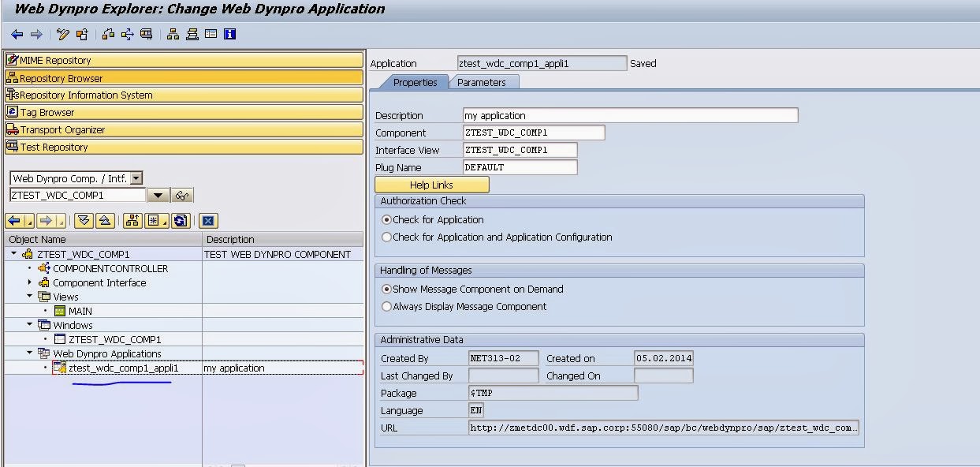This screenshot has height=467, width=980.
Task: Click the Display/Change pencil toolbar icon
Action: 63,34
